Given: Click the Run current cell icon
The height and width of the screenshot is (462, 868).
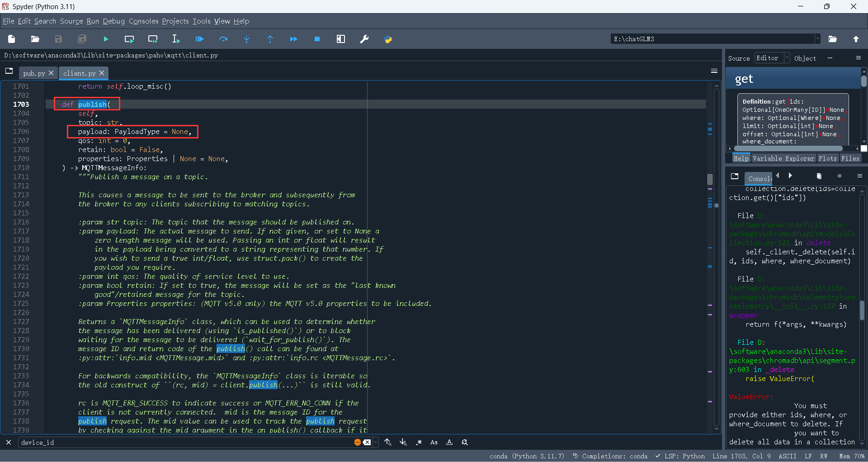Looking at the screenshot, I should click(x=129, y=39).
